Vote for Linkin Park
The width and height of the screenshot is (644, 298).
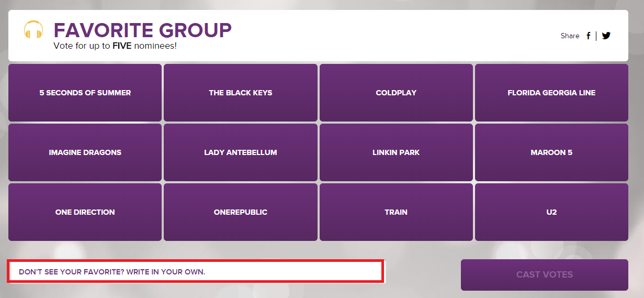pos(396,152)
